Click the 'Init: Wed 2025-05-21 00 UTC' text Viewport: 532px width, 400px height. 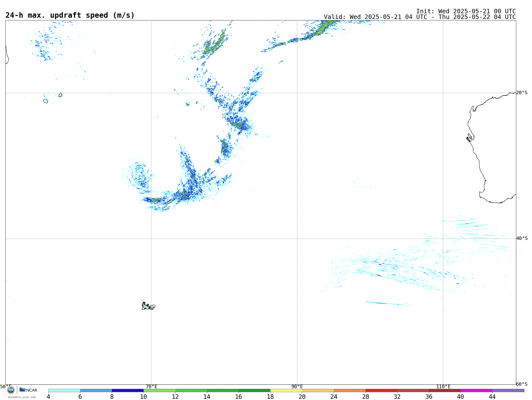pyautogui.click(x=466, y=11)
